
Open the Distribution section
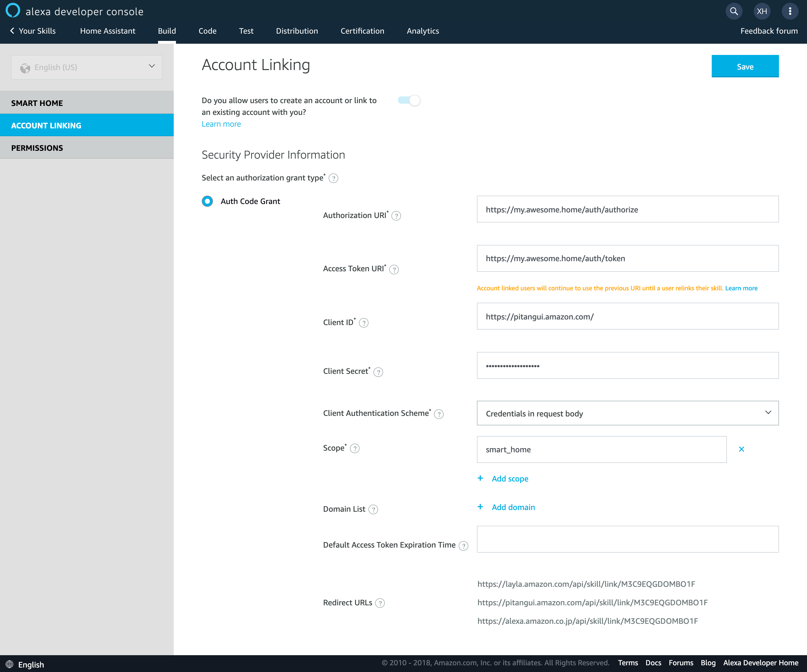[297, 31]
